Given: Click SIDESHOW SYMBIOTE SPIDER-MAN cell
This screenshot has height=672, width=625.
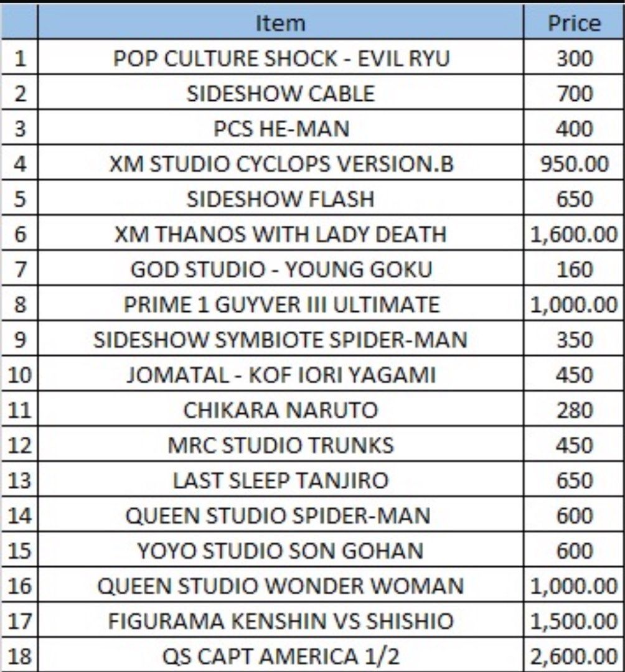Looking at the screenshot, I should tap(280, 338).
